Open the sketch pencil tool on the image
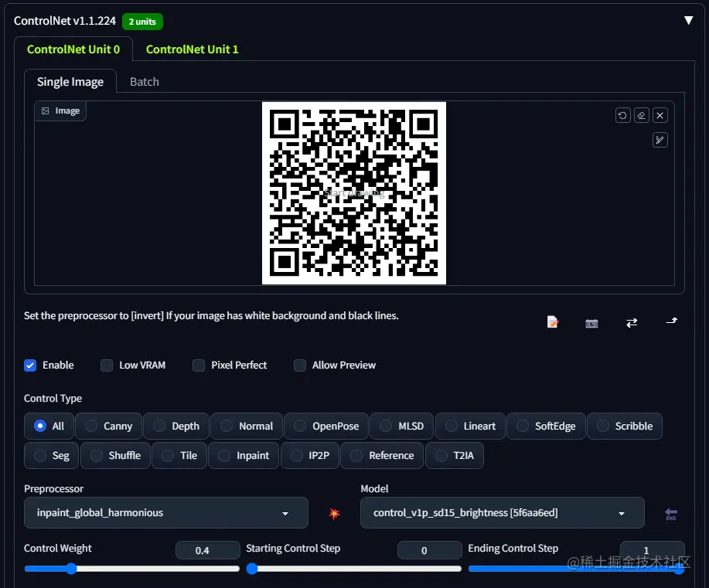The image size is (709, 588). pos(660,140)
